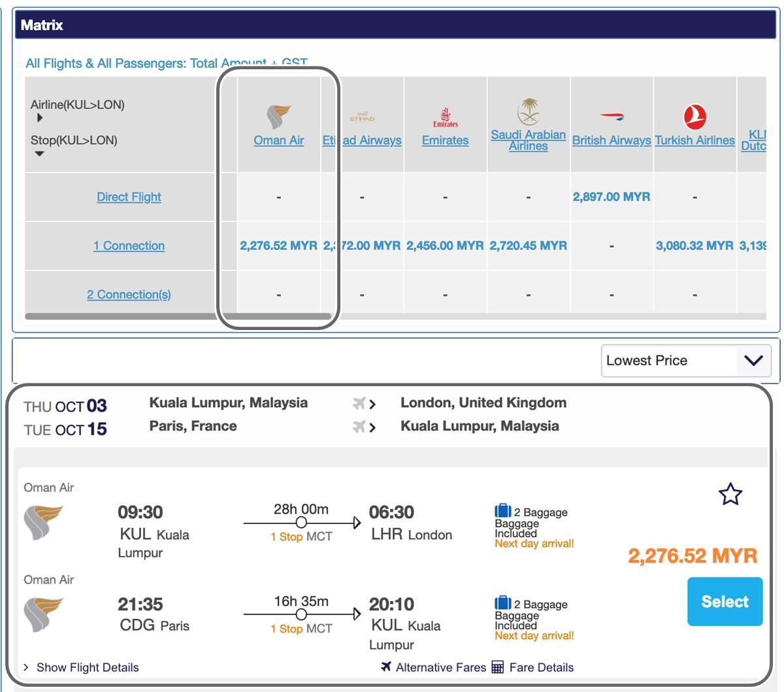
Task: Open the Lowest Price sort dropdown
Action: (686, 361)
